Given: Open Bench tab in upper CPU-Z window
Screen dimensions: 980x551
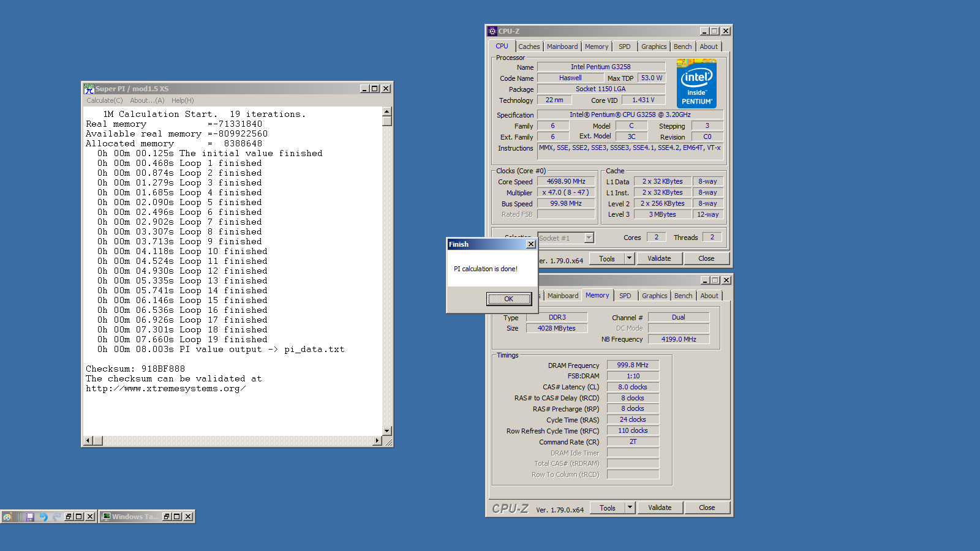Looking at the screenshot, I should pos(683,47).
